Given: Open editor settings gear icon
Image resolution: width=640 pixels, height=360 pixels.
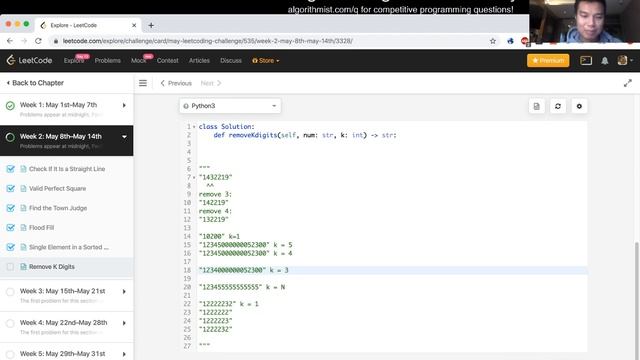Looking at the screenshot, I should pyautogui.click(x=579, y=106).
